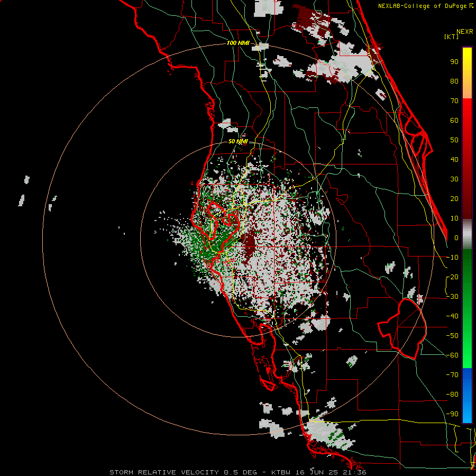Click the -30 knots scale label
This screenshot has width=476, height=476.
point(452,297)
